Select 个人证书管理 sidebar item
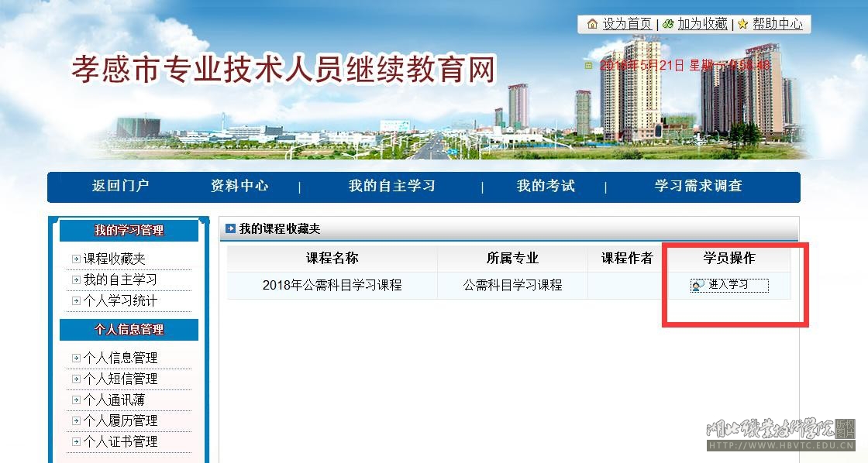Viewport: 868px width, 463px height. pos(120,441)
